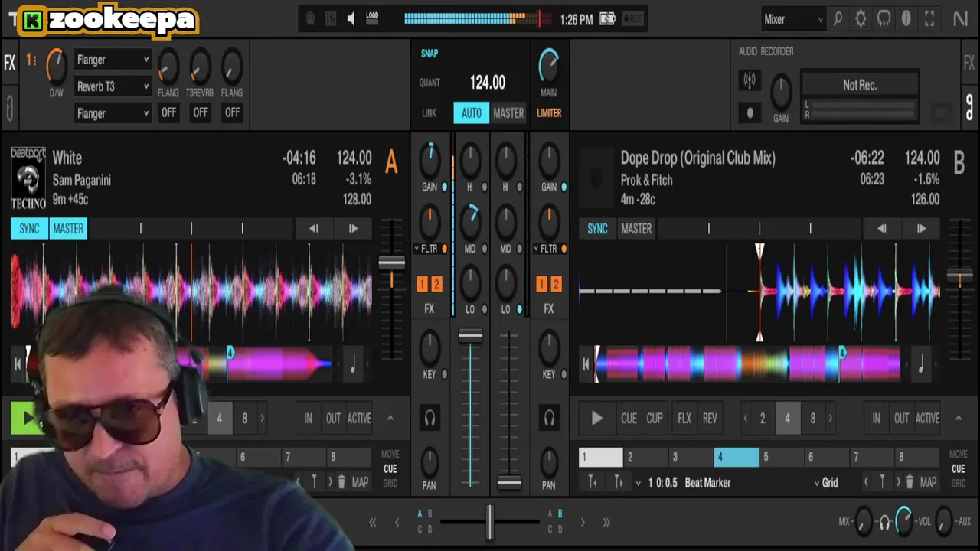The height and width of the screenshot is (551, 980).
Task: Click the header REC indicator
Action: (632, 19)
